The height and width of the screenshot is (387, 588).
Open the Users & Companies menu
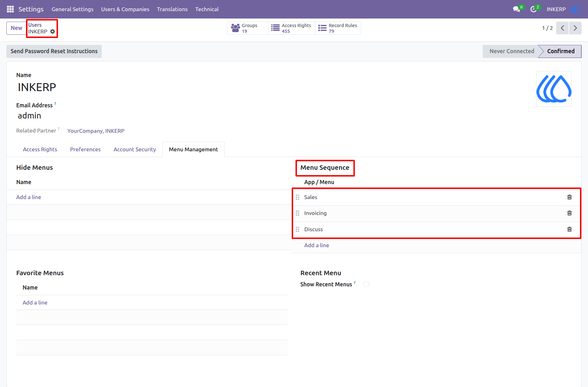pyautogui.click(x=125, y=9)
